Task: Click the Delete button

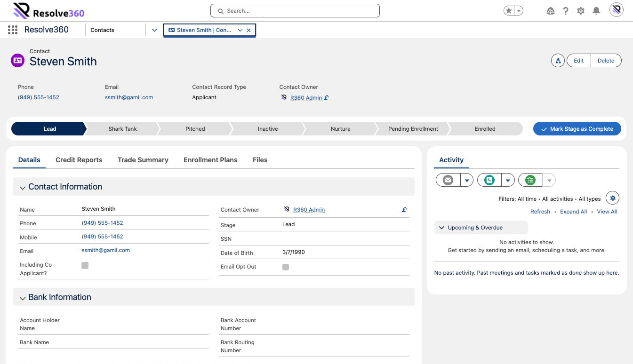Action: pos(606,61)
